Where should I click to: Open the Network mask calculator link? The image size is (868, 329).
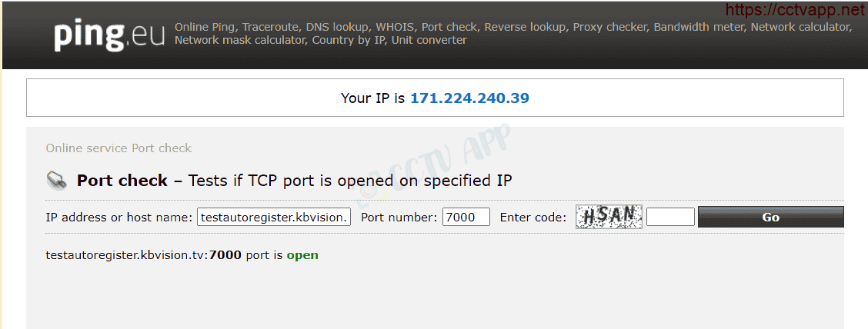click(x=239, y=40)
